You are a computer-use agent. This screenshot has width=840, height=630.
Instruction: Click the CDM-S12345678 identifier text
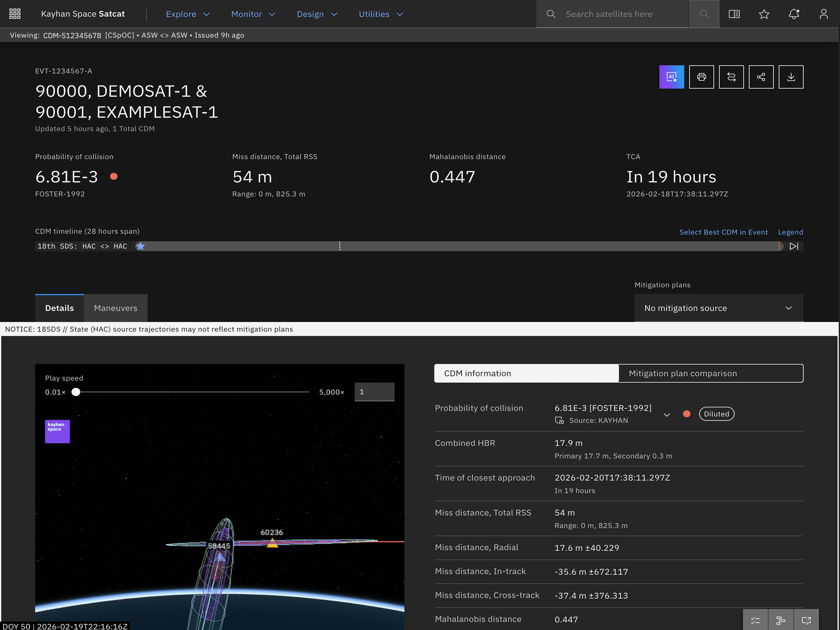point(72,35)
